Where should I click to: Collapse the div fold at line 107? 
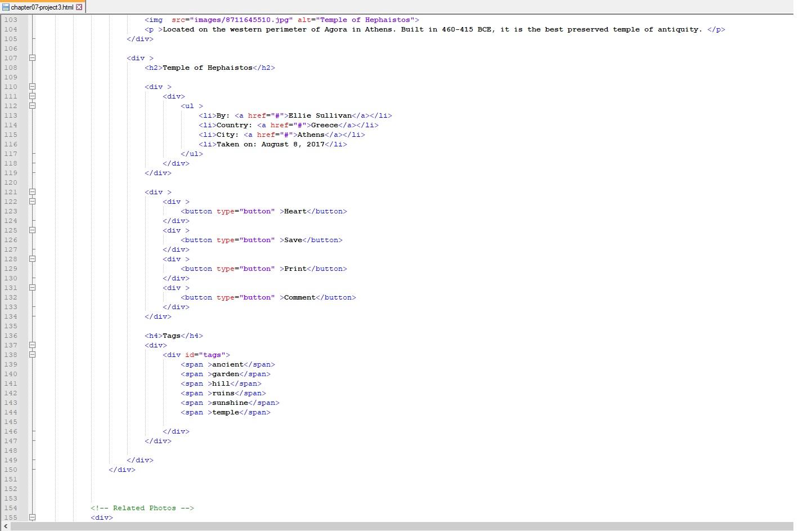click(x=33, y=58)
